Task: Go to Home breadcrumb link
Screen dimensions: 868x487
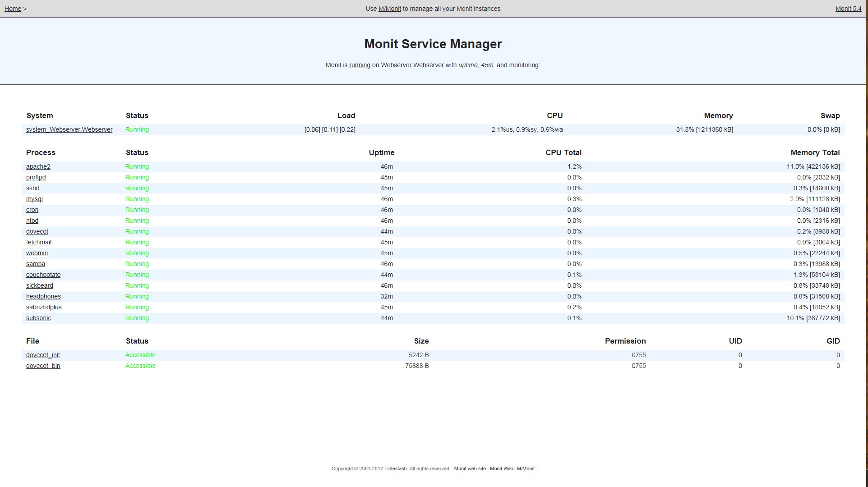Action: [x=13, y=9]
